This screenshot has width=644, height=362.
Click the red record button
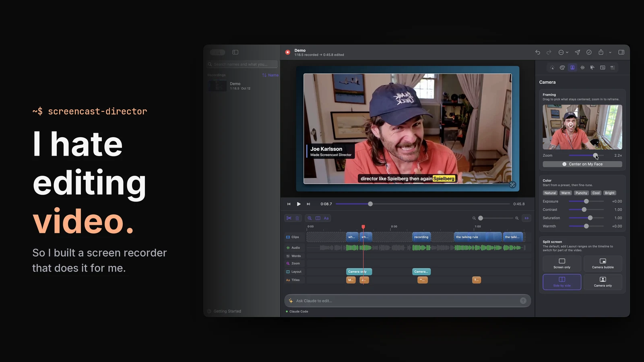click(288, 52)
